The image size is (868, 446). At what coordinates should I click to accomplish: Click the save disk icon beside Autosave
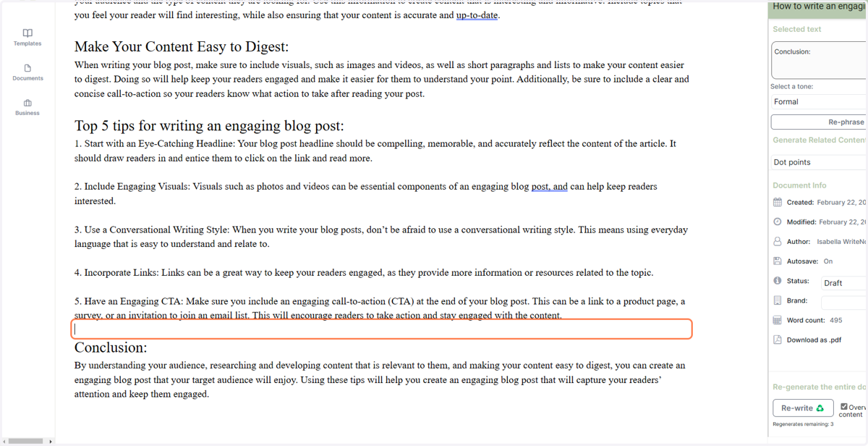click(x=778, y=261)
